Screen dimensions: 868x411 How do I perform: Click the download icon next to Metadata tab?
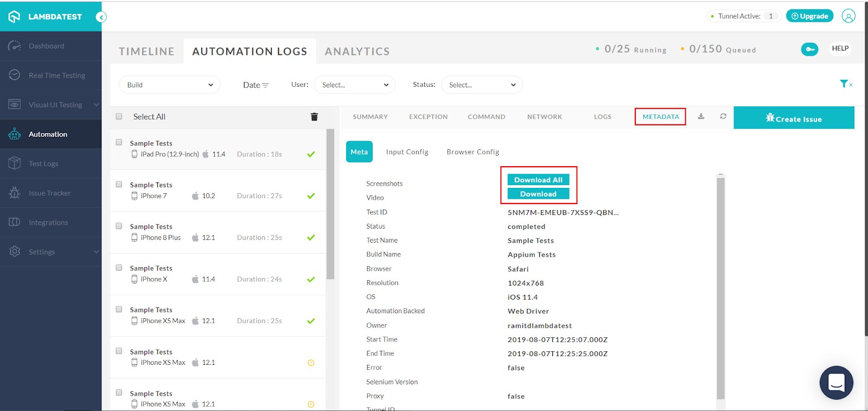point(701,116)
